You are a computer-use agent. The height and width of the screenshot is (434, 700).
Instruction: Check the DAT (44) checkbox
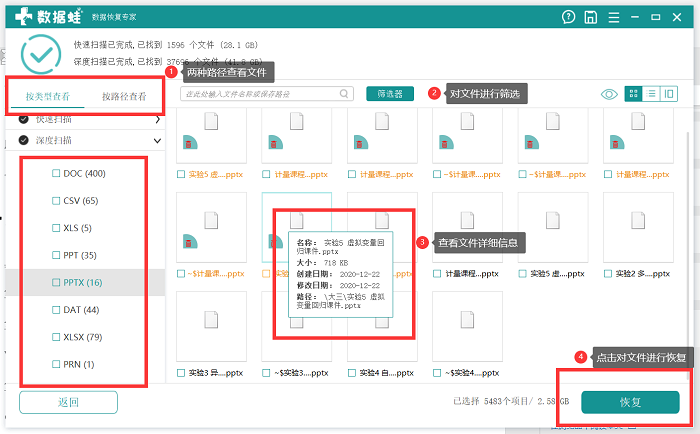(56, 309)
